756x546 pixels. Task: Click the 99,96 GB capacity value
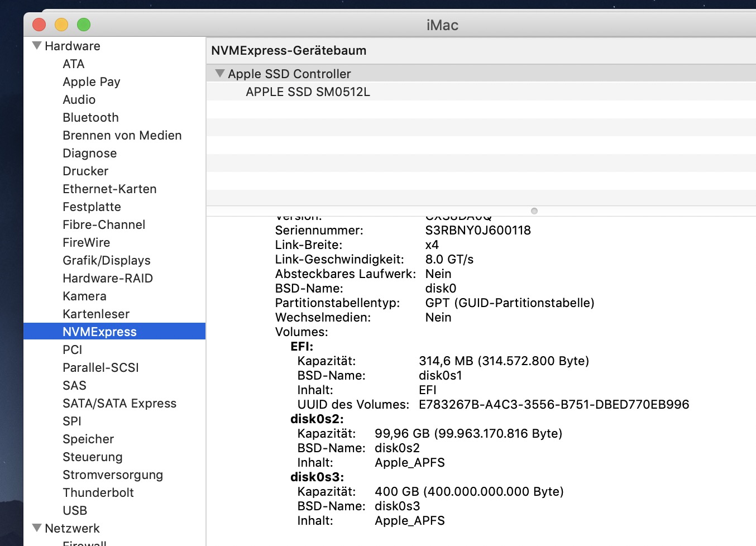point(468,433)
